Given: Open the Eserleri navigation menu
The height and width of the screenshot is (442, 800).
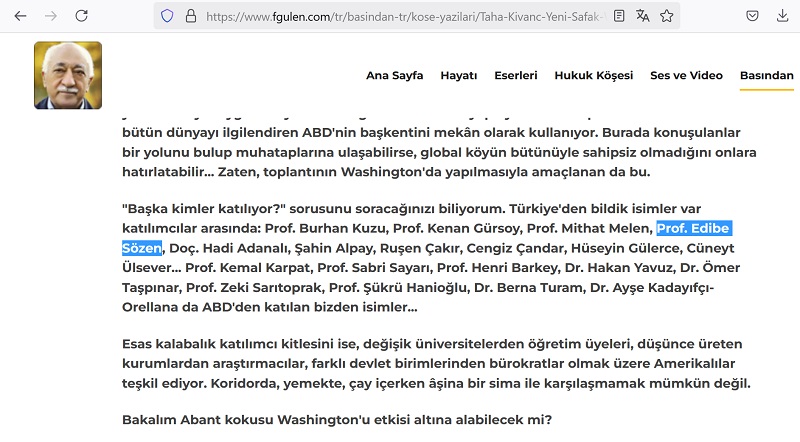Looking at the screenshot, I should click(519, 76).
